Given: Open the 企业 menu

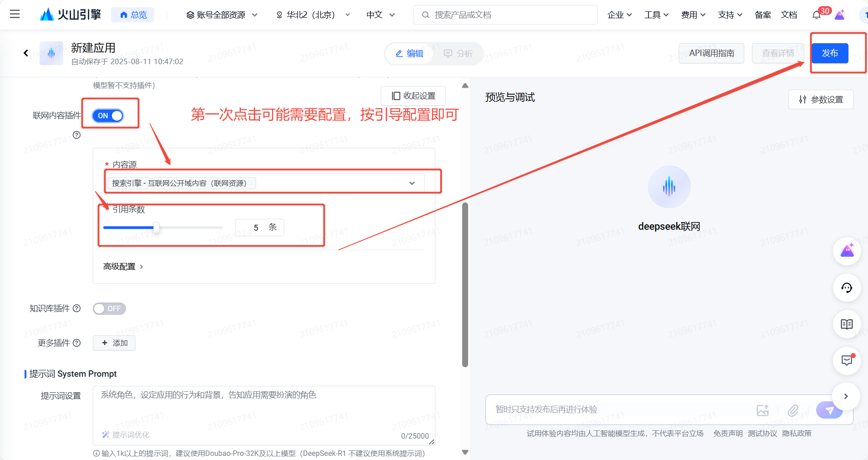Looking at the screenshot, I should point(620,15).
